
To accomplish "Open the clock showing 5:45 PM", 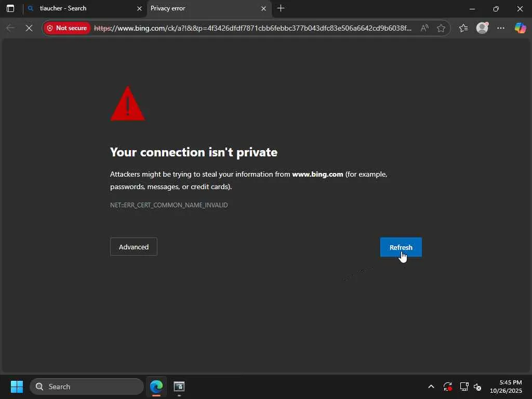I will (506, 387).
